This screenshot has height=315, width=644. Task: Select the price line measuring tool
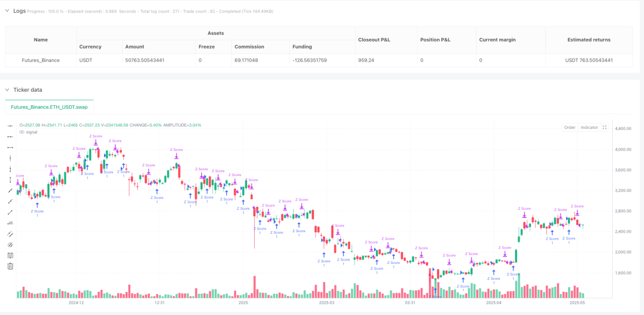10,223
